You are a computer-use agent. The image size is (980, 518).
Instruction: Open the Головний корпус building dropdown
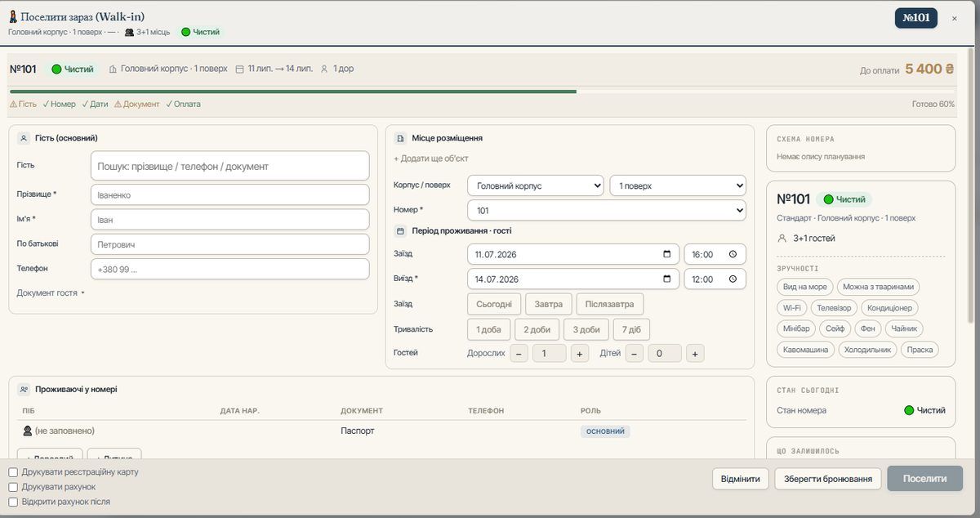click(x=536, y=185)
